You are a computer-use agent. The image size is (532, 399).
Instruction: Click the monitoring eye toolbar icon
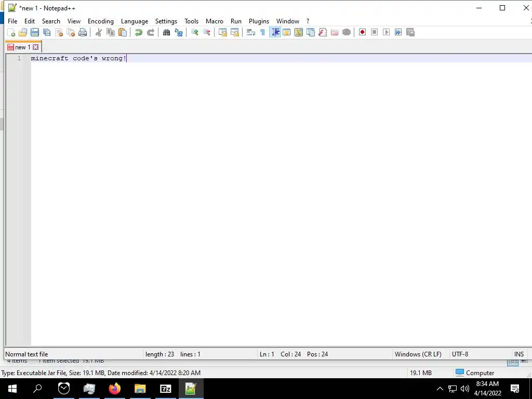click(347, 32)
